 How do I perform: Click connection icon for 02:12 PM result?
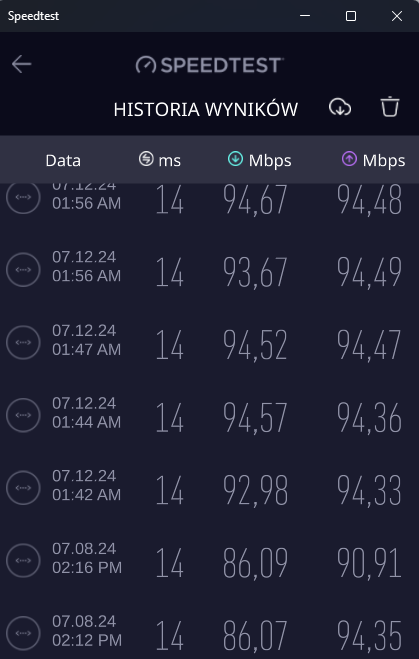[23, 633]
